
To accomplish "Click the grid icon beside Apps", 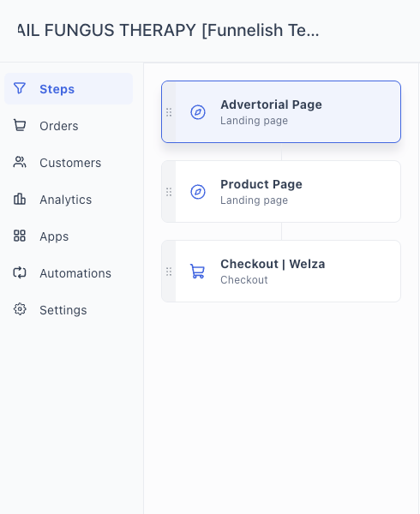I will point(20,236).
